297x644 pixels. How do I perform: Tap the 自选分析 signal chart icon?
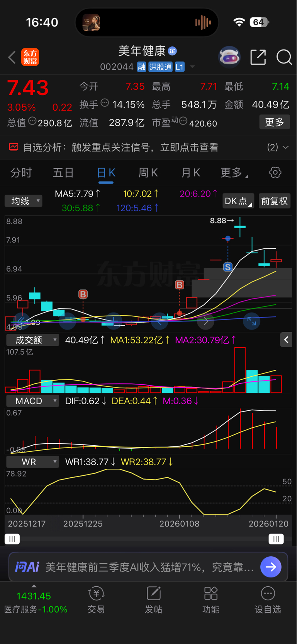coord(14,147)
